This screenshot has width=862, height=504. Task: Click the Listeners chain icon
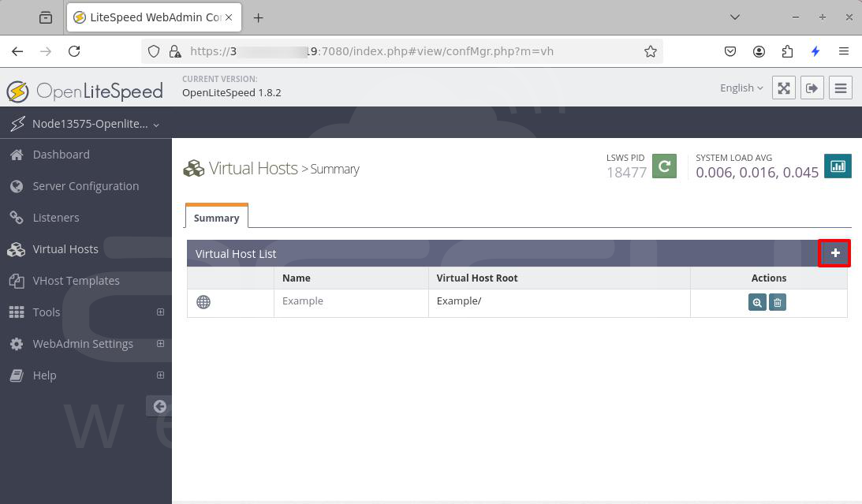(17, 218)
